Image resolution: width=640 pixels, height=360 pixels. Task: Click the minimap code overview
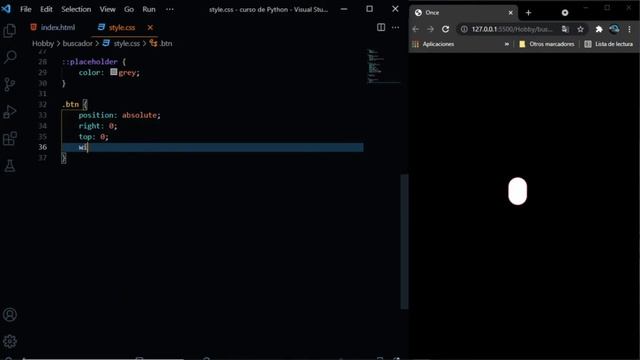pyautogui.click(x=382, y=66)
